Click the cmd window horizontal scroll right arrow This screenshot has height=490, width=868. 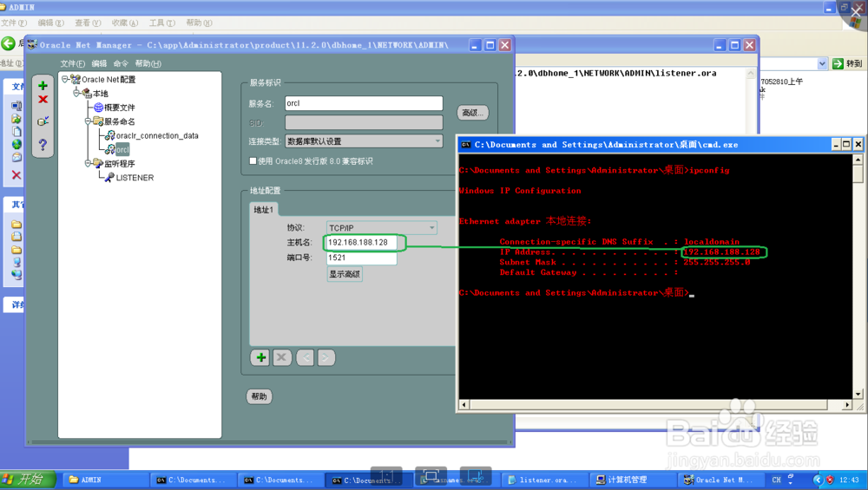tap(847, 405)
